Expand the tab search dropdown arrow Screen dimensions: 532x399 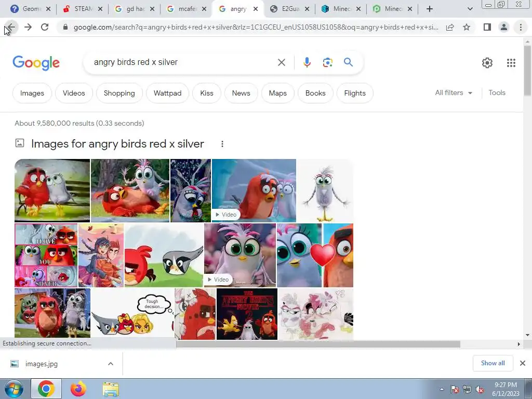470,9
